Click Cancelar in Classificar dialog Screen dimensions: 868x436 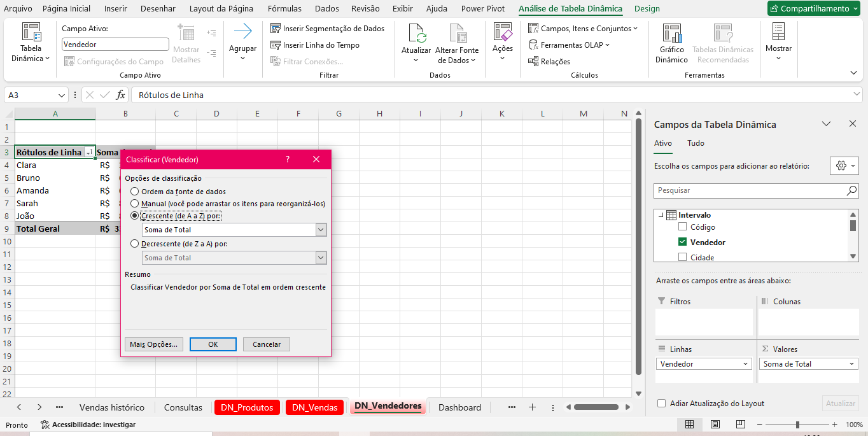pyautogui.click(x=267, y=344)
